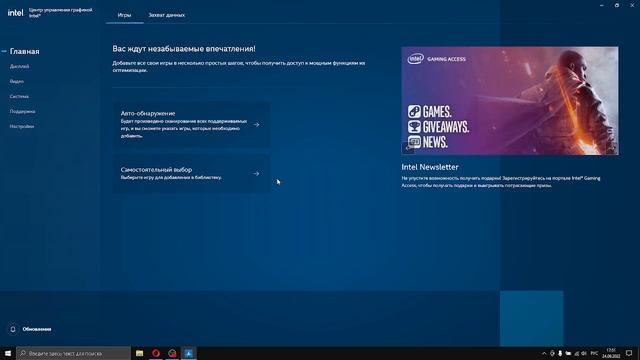This screenshot has height=360, width=640.
Task: Click the next-slide arrow on the banner
Action: pos(611,148)
